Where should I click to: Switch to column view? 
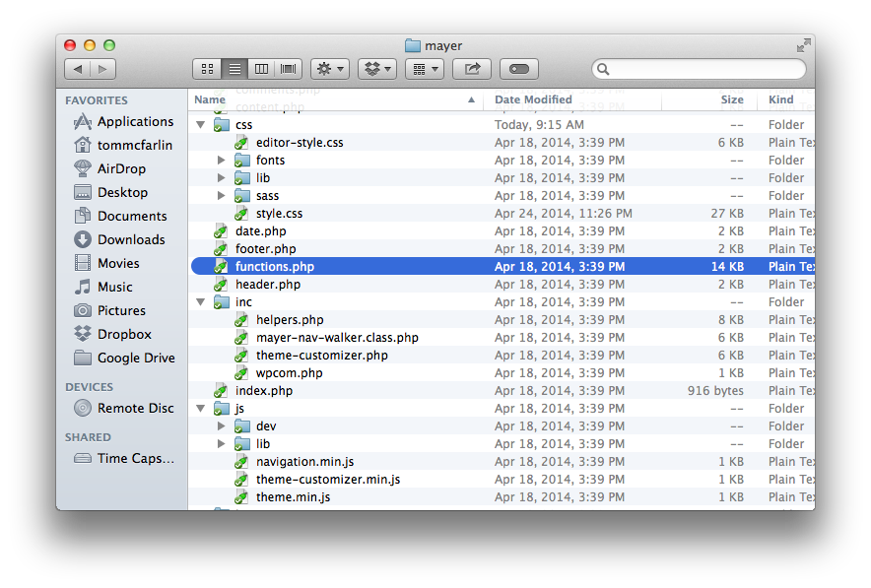coord(262,69)
